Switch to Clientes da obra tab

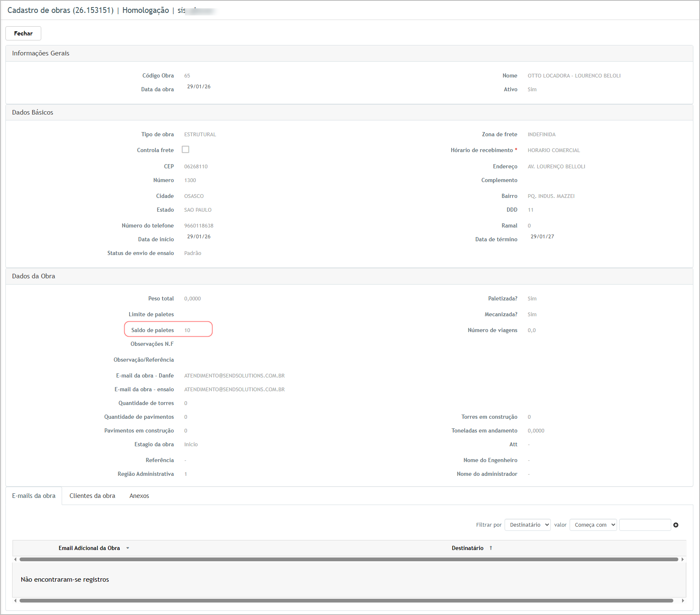(x=92, y=496)
